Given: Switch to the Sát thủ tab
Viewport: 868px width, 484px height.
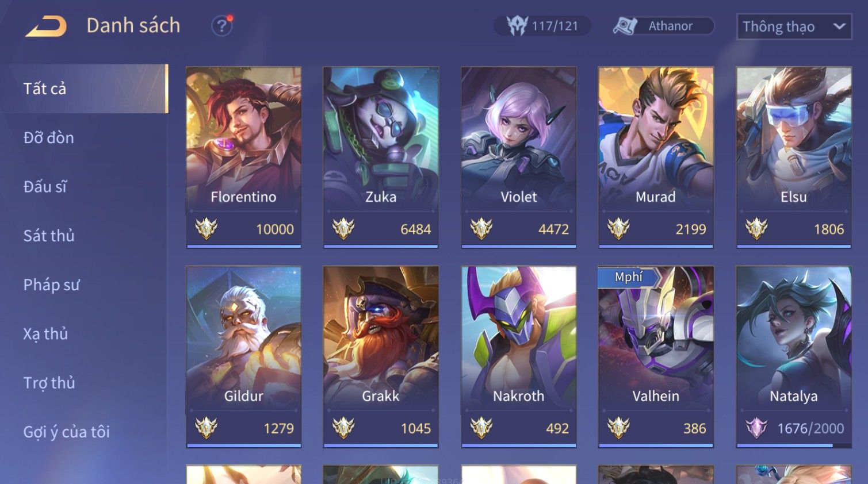Looking at the screenshot, I should pos(49,236).
